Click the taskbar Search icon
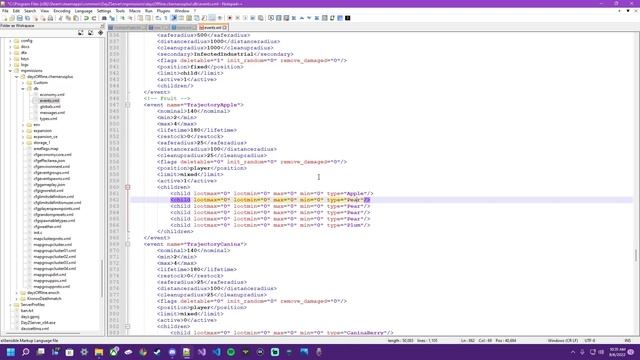The image size is (640, 360). pos(26,352)
